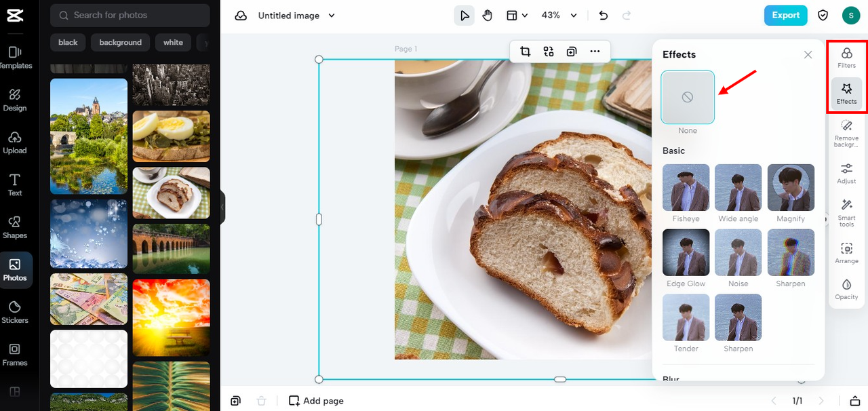Select the Photos sidebar panel
This screenshot has width=868, height=411.
[x=15, y=269]
